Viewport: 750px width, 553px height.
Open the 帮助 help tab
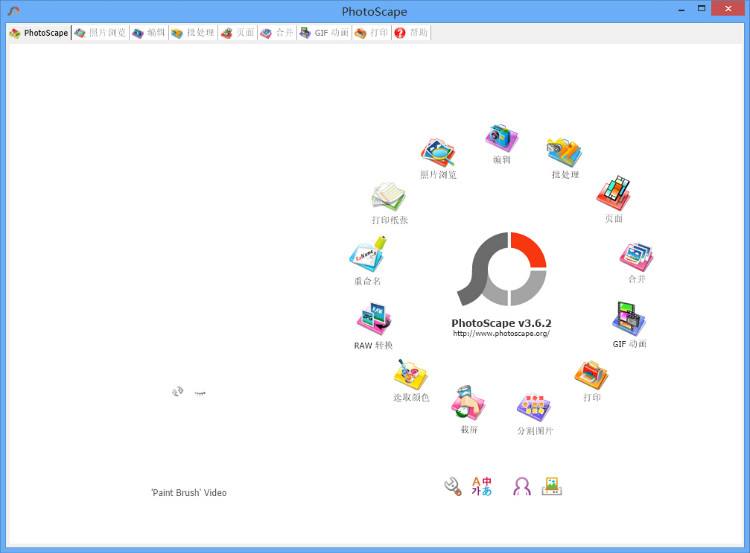click(411, 33)
